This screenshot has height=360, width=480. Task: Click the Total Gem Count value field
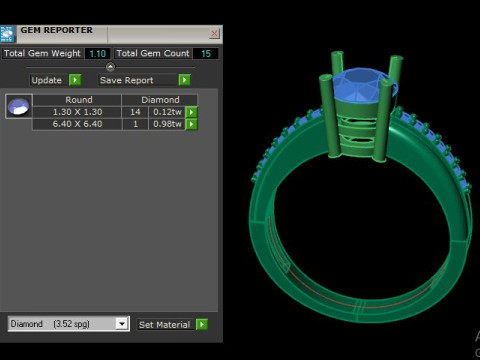click(206, 54)
